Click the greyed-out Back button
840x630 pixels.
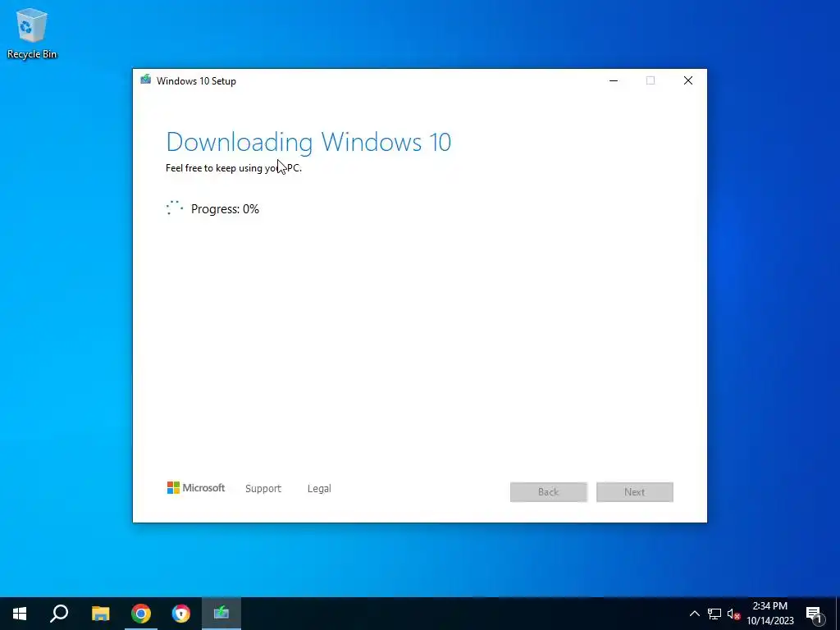click(549, 492)
